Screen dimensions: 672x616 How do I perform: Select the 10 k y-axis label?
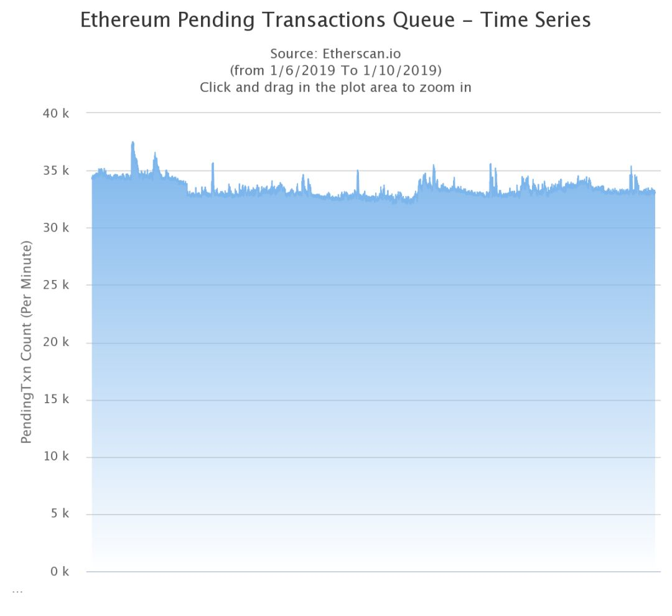(x=56, y=457)
